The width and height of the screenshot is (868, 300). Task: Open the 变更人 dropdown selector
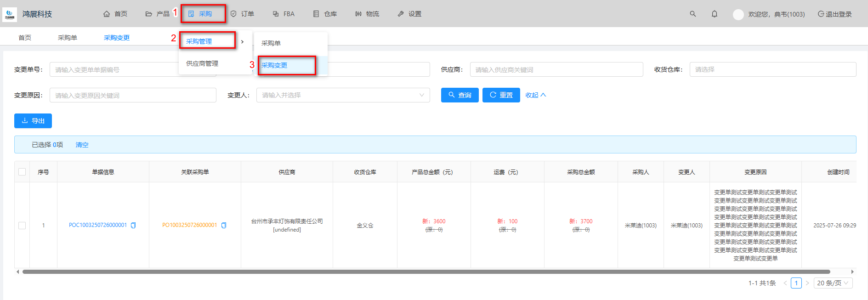pos(343,95)
